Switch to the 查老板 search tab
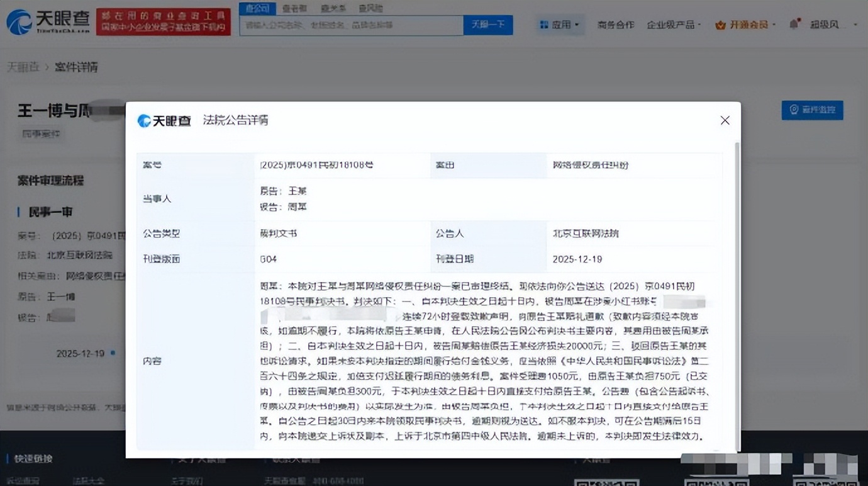Screen dimensions: 868x486 [294, 8]
